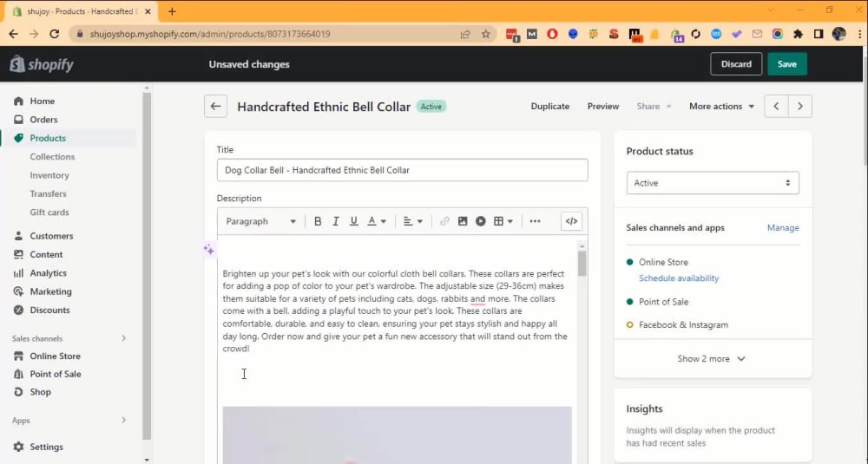The width and height of the screenshot is (868, 464).
Task: Click the Duplicate button
Action: [549, 106]
